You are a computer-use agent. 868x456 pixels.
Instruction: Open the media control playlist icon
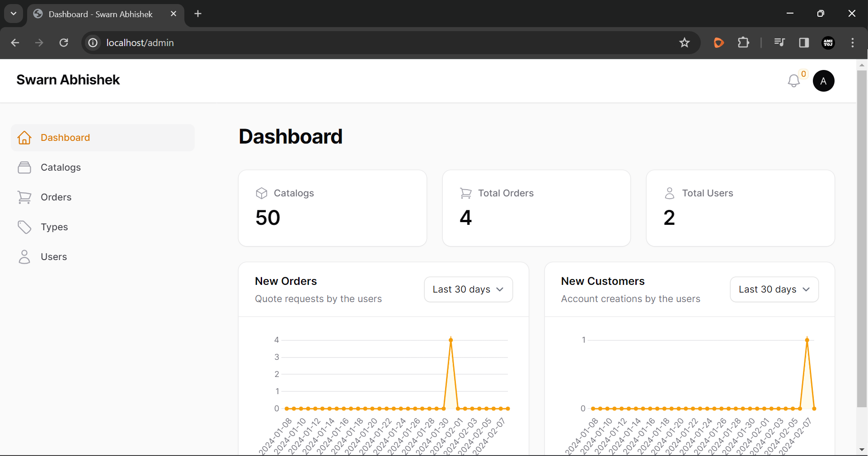779,42
